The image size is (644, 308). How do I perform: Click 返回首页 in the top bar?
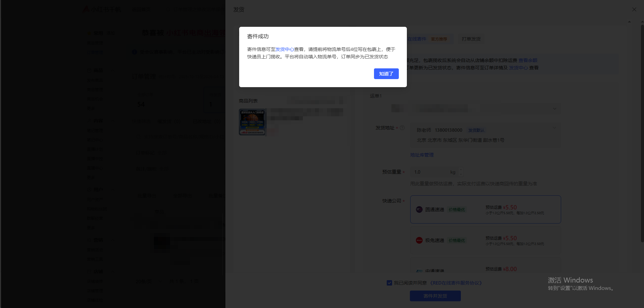click(141, 9)
